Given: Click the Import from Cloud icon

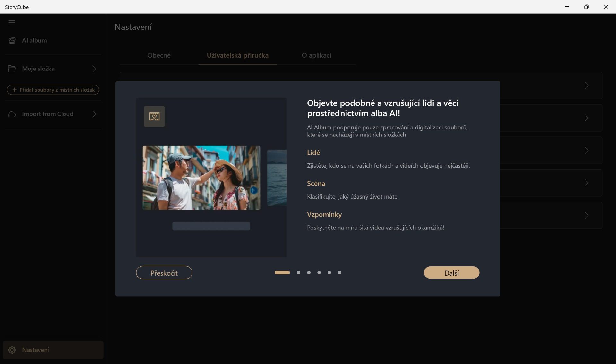Looking at the screenshot, I should (x=12, y=114).
